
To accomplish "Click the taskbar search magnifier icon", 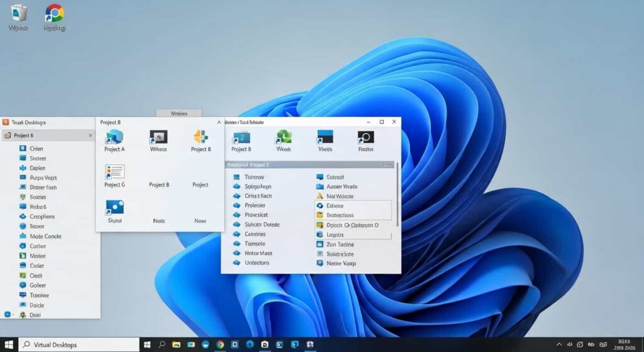I will point(162,344).
